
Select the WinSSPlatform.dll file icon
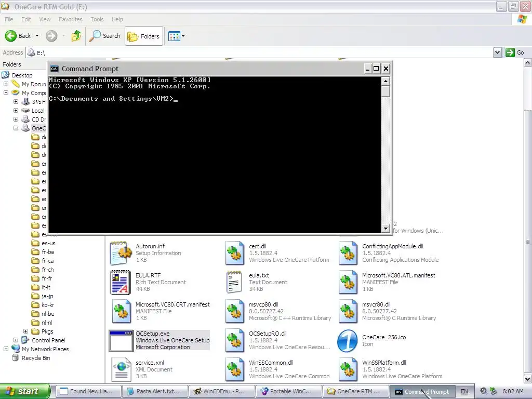coord(348,369)
